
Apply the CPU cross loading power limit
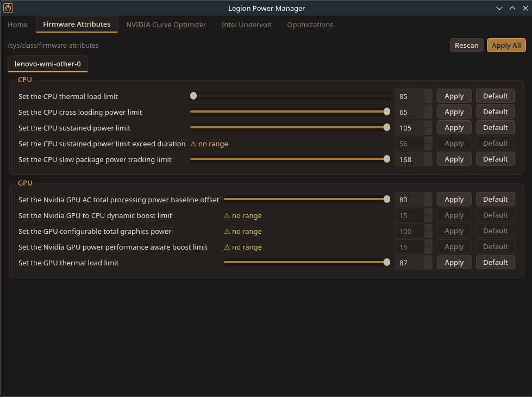click(x=454, y=111)
